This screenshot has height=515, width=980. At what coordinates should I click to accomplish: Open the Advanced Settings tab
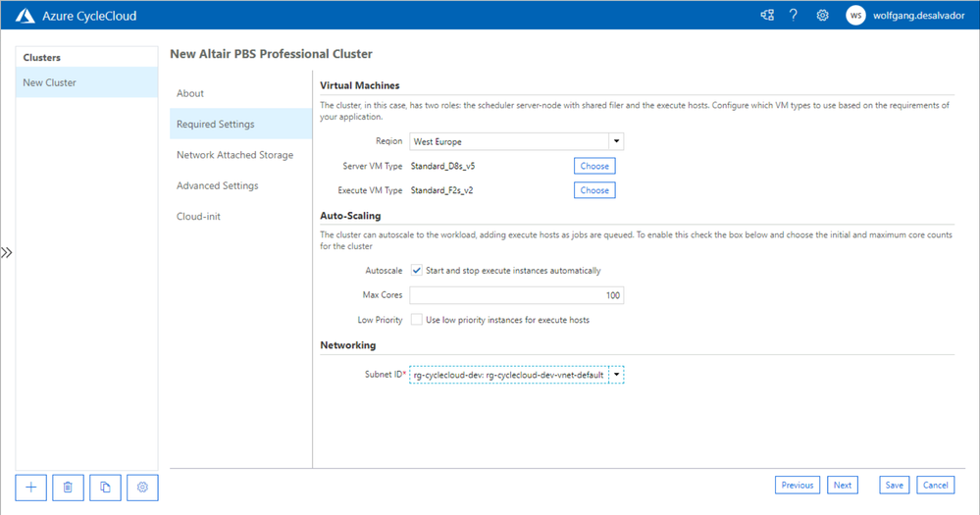(240, 185)
